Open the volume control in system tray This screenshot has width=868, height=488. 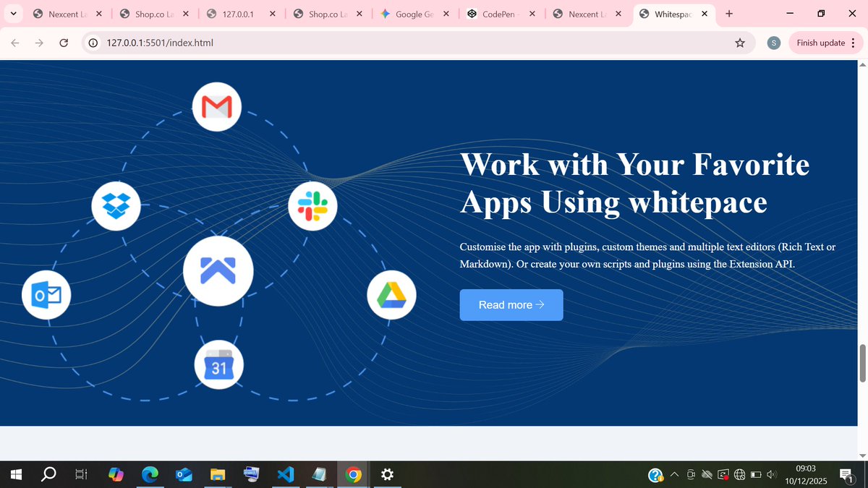tap(772, 475)
